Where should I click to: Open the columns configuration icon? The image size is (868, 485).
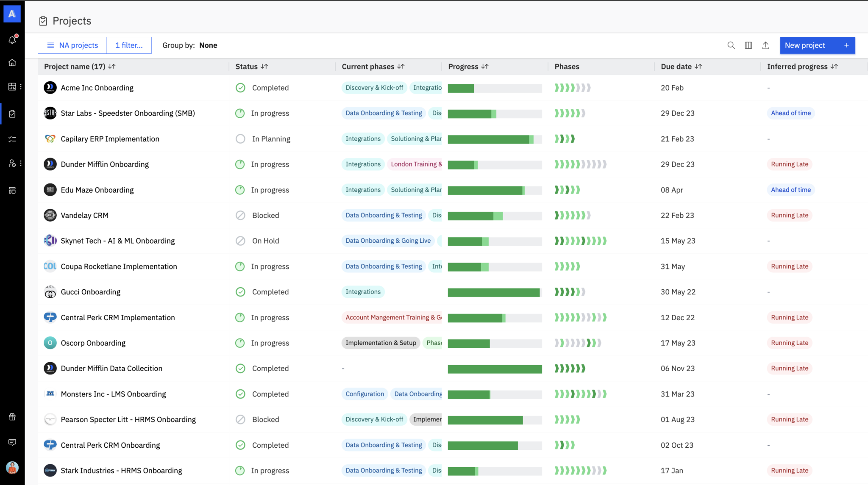(x=748, y=45)
